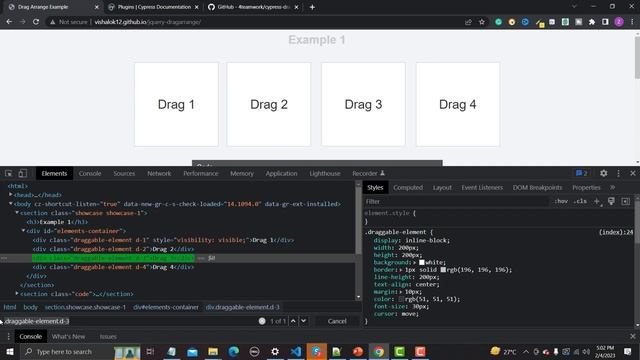Click the body breadcrumb

tap(30, 307)
